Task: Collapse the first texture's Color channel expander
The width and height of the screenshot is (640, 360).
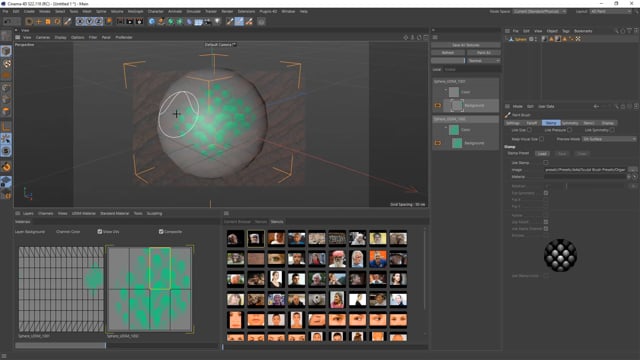Action: [x=446, y=90]
